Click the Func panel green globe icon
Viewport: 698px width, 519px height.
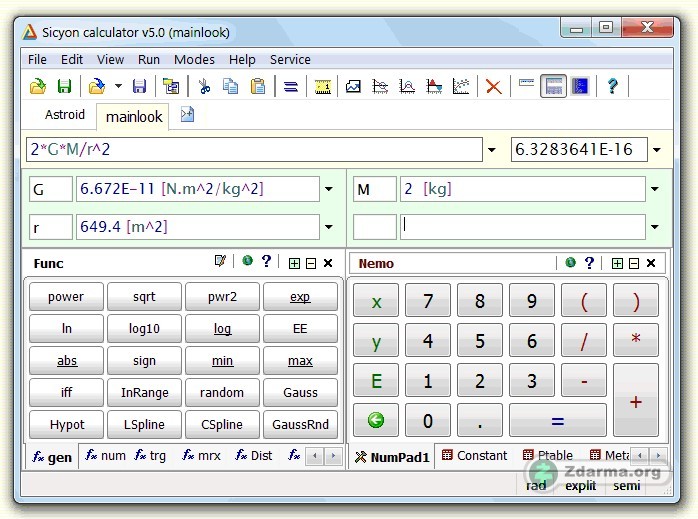(248, 261)
